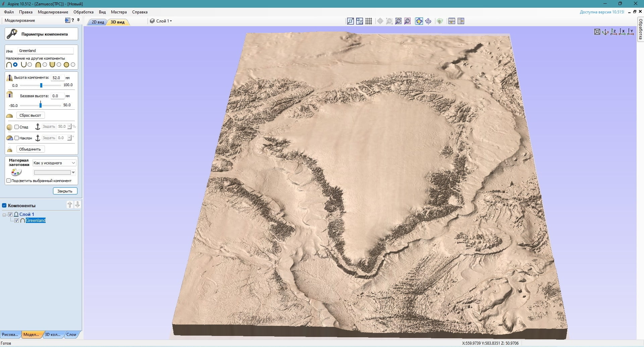The height and width of the screenshot is (347, 644).
Task: Click the tile windows horizontally icon
Action: pos(451,21)
